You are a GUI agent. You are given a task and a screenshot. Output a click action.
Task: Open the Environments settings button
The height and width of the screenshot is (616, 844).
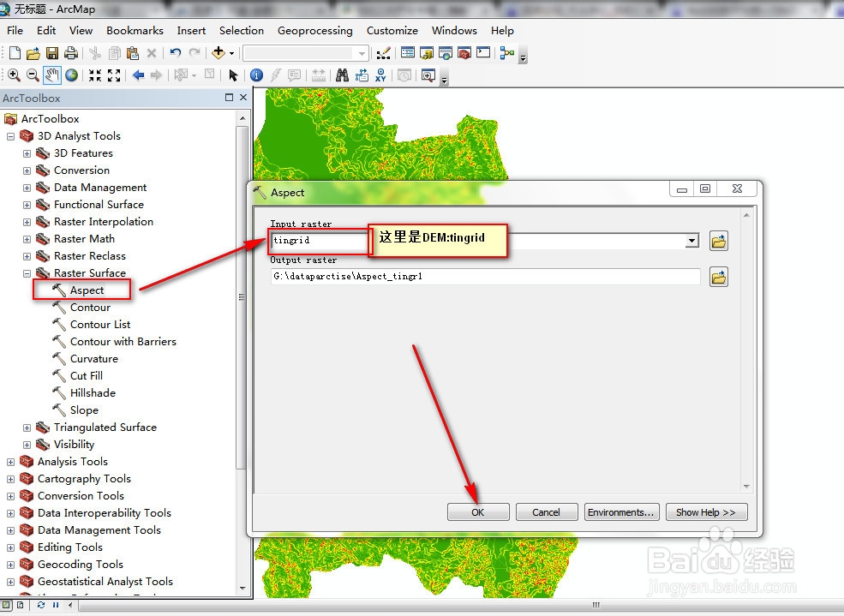[620, 512]
